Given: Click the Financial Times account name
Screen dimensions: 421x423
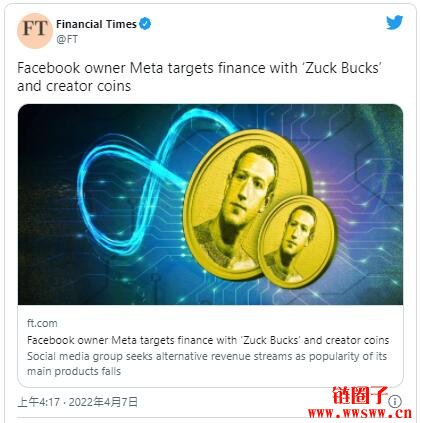Looking at the screenshot, I should (96, 24).
